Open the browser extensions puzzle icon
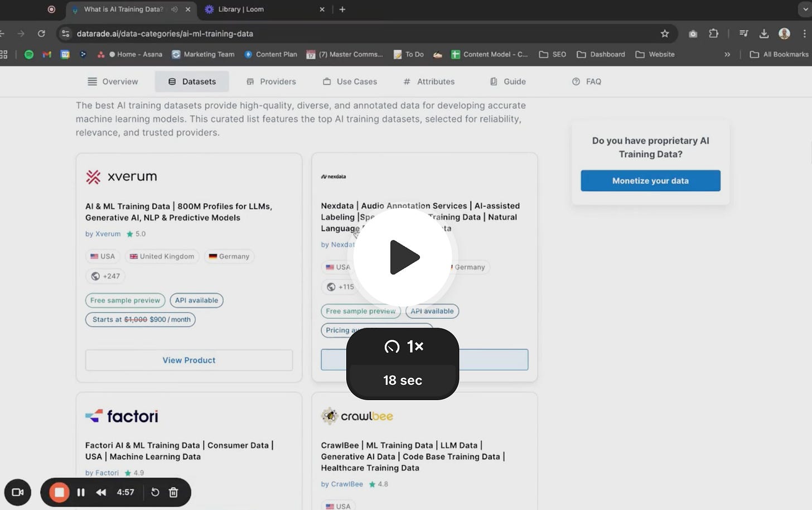 [x=713, y=33]
